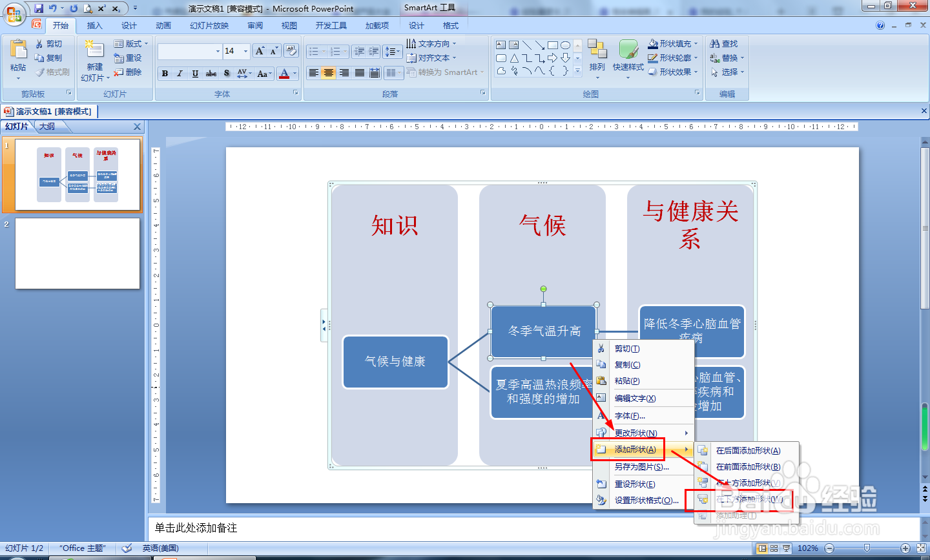Open Shape Effects (形状效果) dropdown

(x=674, y=72)
